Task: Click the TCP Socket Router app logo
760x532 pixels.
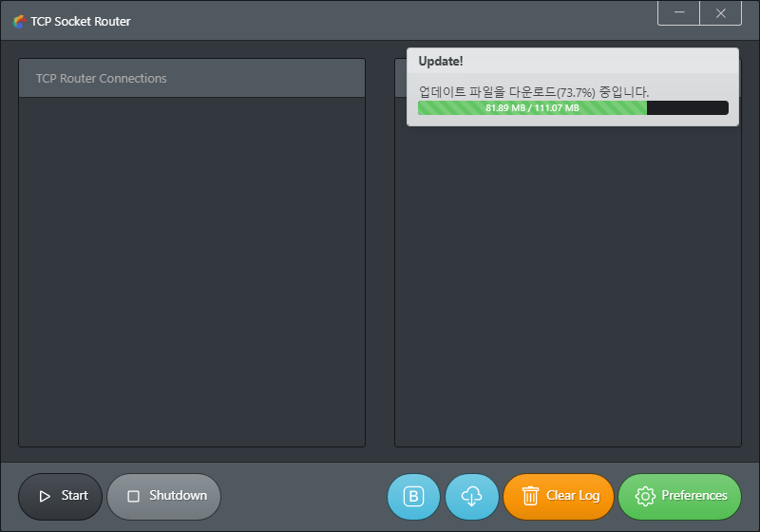Action: click(19, 21)
